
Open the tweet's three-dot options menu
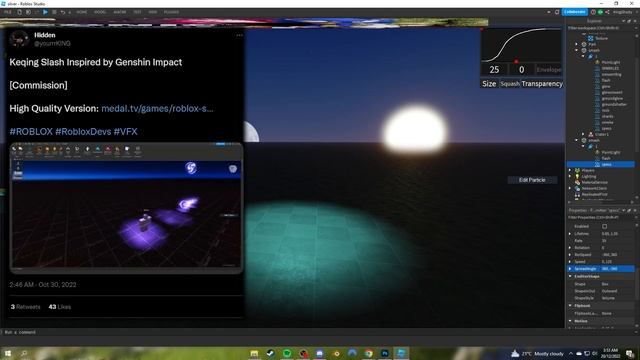239,36
